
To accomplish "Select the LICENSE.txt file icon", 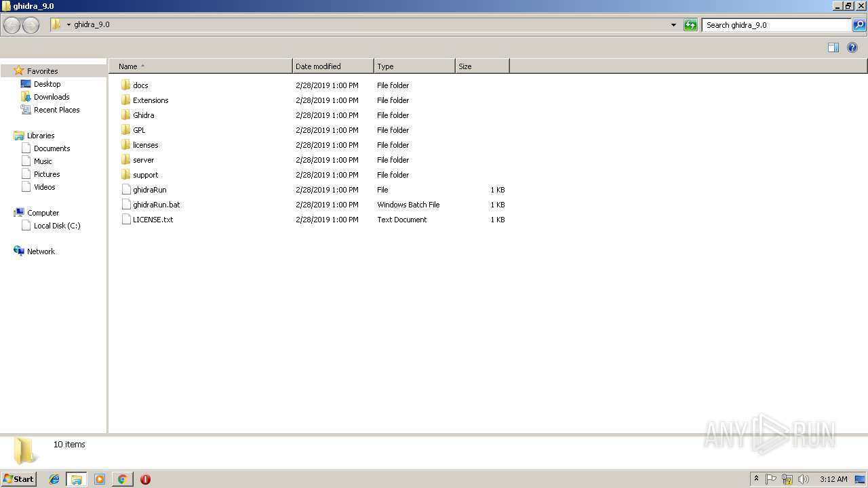I will [x=125, y=220].
